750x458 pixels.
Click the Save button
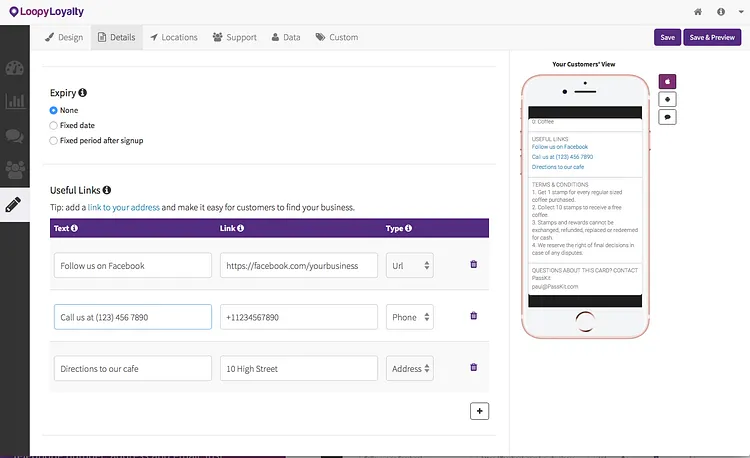coord(667,37)
